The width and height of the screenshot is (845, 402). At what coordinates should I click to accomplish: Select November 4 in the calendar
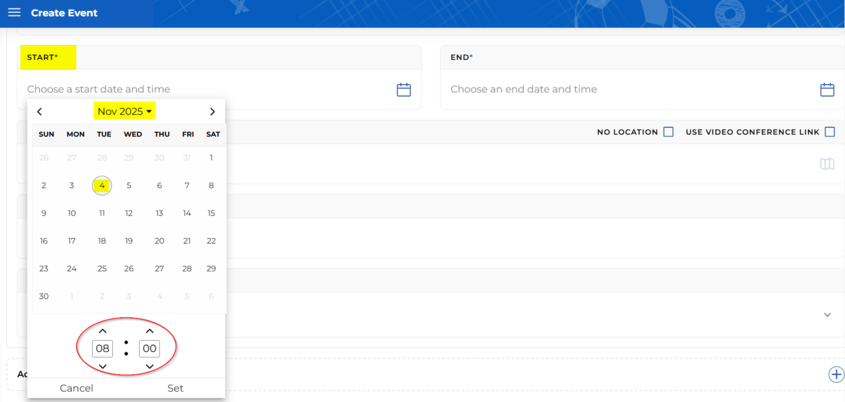[101, 185]
